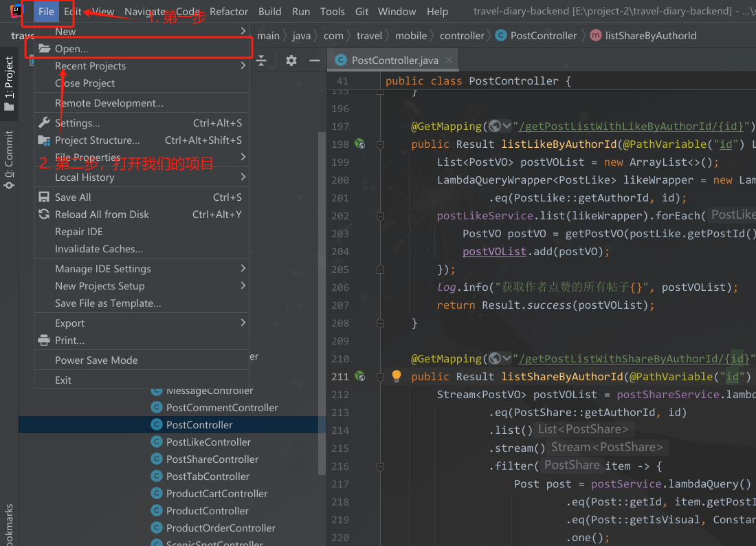Click the class icon next to ProductController
756x546 pixels.
[x=156, y=510]
